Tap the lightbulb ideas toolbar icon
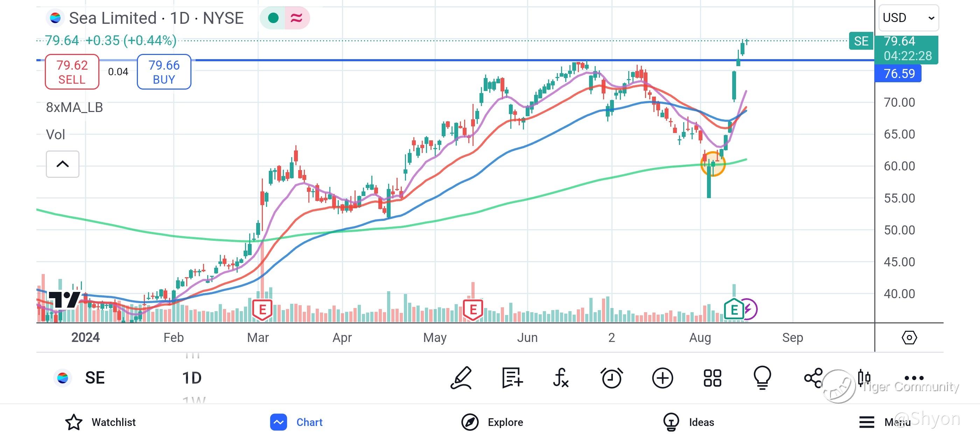 pos(762,378)
